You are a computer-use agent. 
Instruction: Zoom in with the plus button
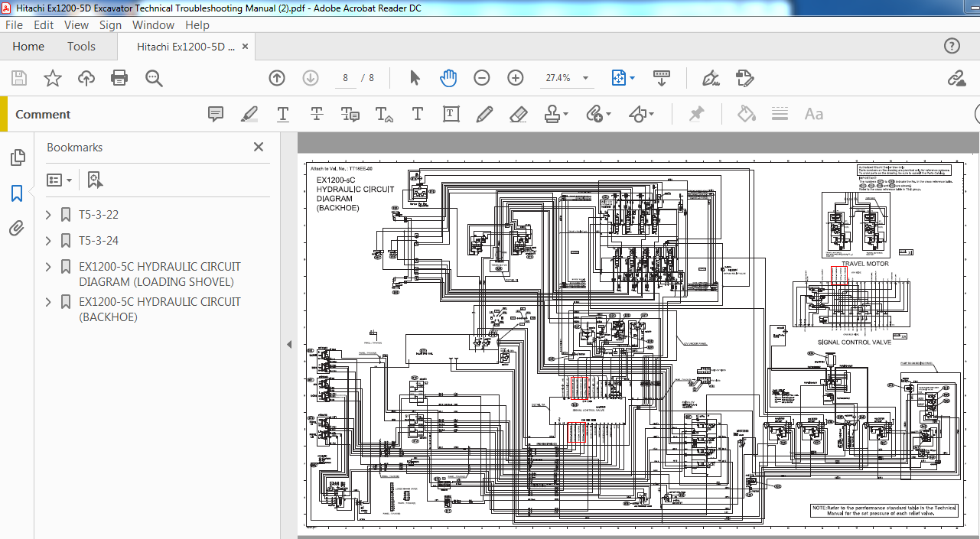(x=516, y=78)
